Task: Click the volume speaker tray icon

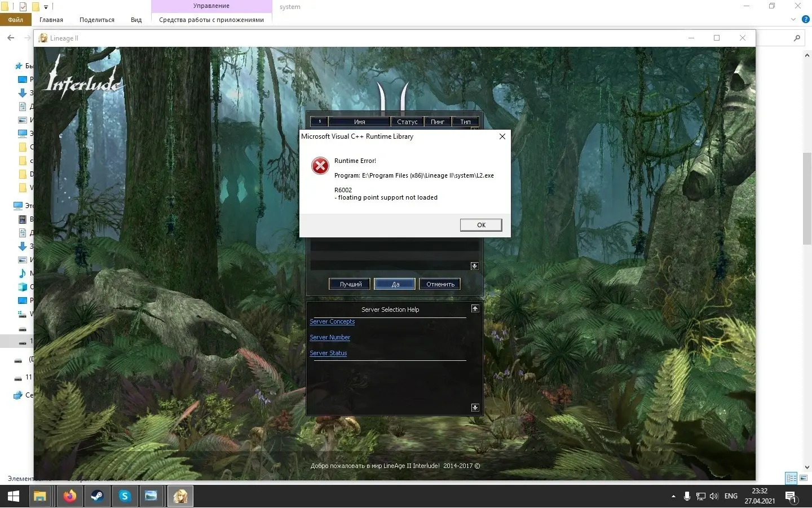Action: [714, 497]
